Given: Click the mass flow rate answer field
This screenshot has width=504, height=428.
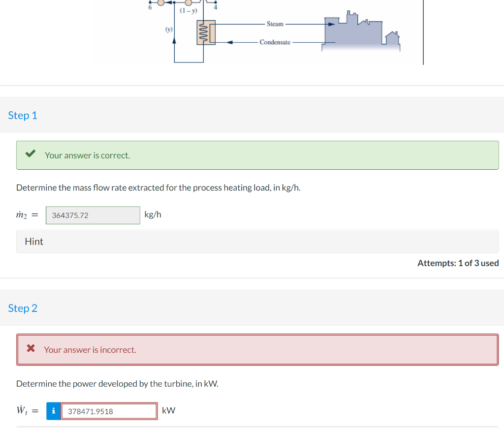Looking at the screenshot, I should 93,215.
